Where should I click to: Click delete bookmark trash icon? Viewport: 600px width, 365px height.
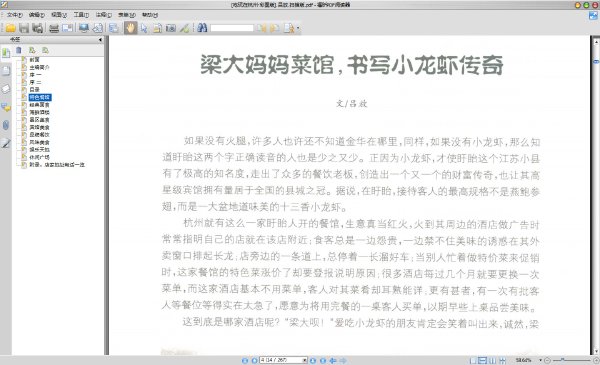tap(18, 50)
